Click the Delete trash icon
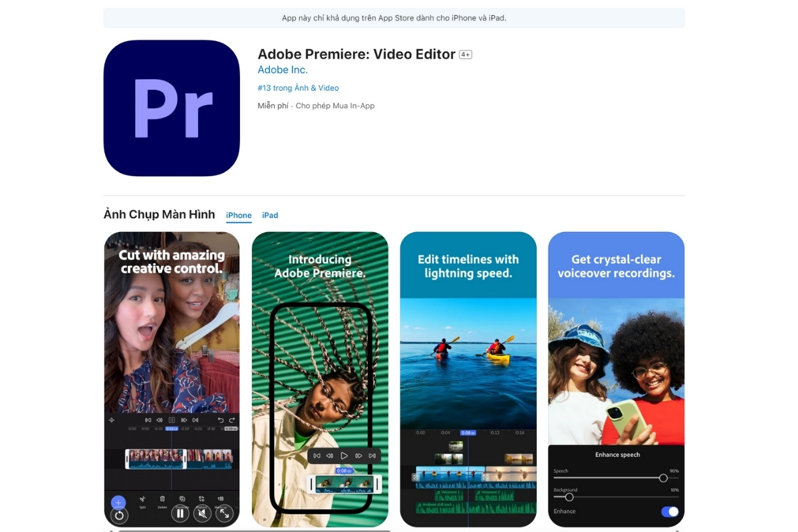The height and width of the screenshot is (532, 798). pyautogui.click(x=162, y=499)
